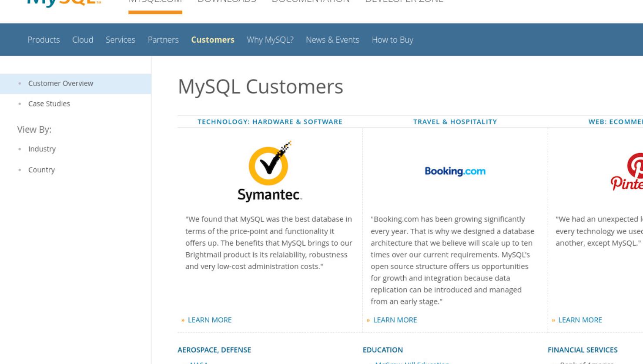Click the Booking.com logo
This screenshot has width=643, height=364.
point(455,171)
